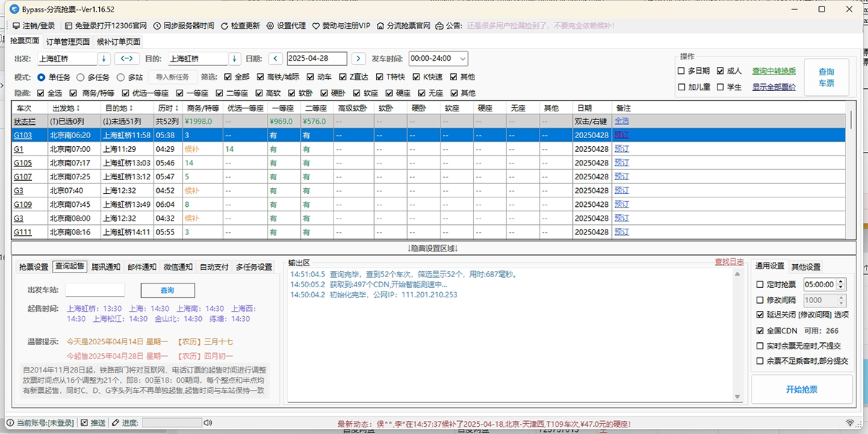Focus the 出发车站 input field
Viewport: 868px width, 434px height.
point(95,290)
